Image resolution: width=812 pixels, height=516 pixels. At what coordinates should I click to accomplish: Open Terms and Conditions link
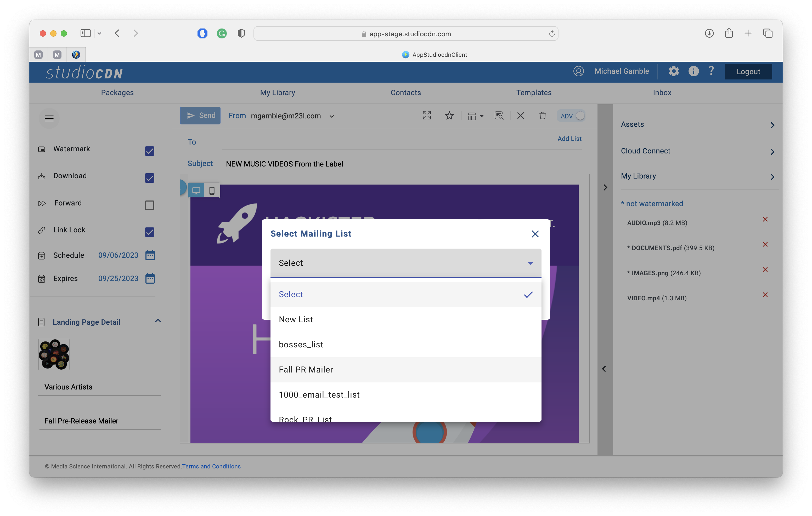pos(211,466)
